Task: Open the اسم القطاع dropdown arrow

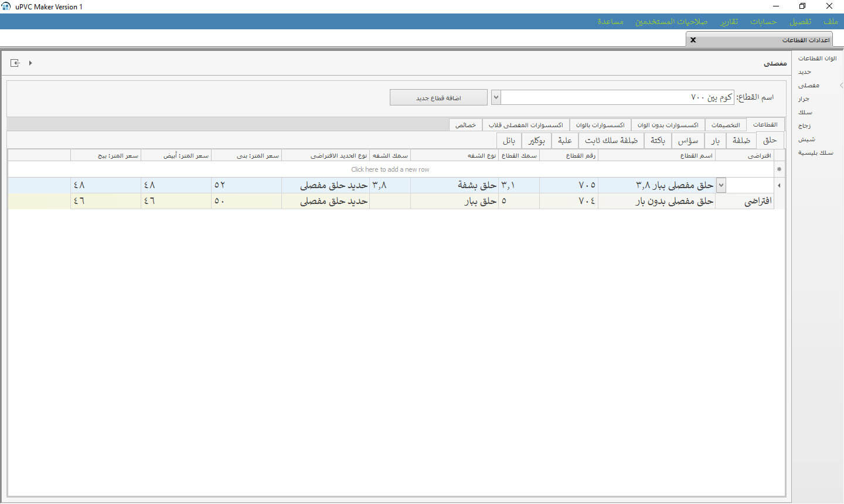Action: click(x=496, y=97)
